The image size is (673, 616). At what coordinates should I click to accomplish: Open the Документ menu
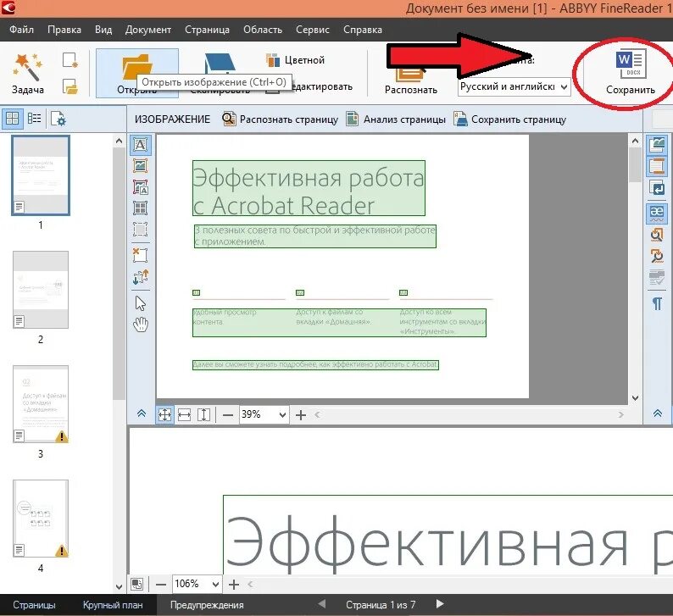[148, 30]
